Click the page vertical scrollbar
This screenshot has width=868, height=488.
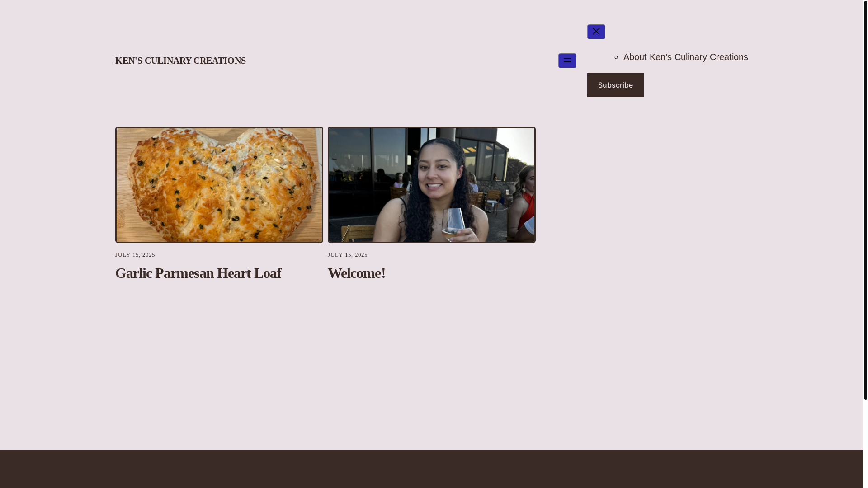tap(865, 200)
